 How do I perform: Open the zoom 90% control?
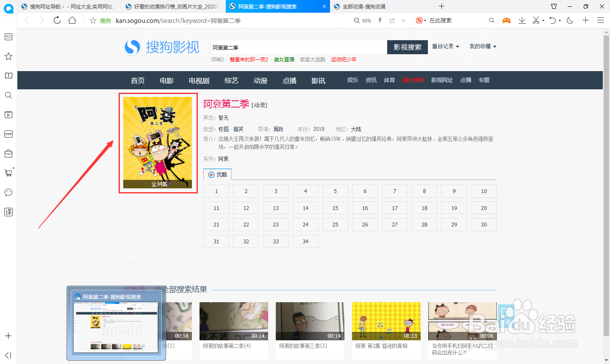click(363, 20)
